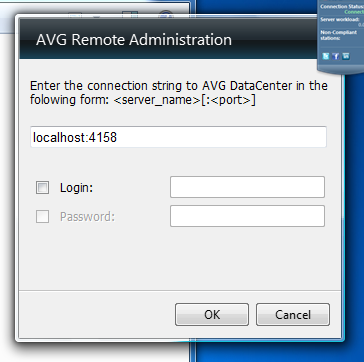
Task: Click the Server workload line in the gadget
Action: point(340,20)
